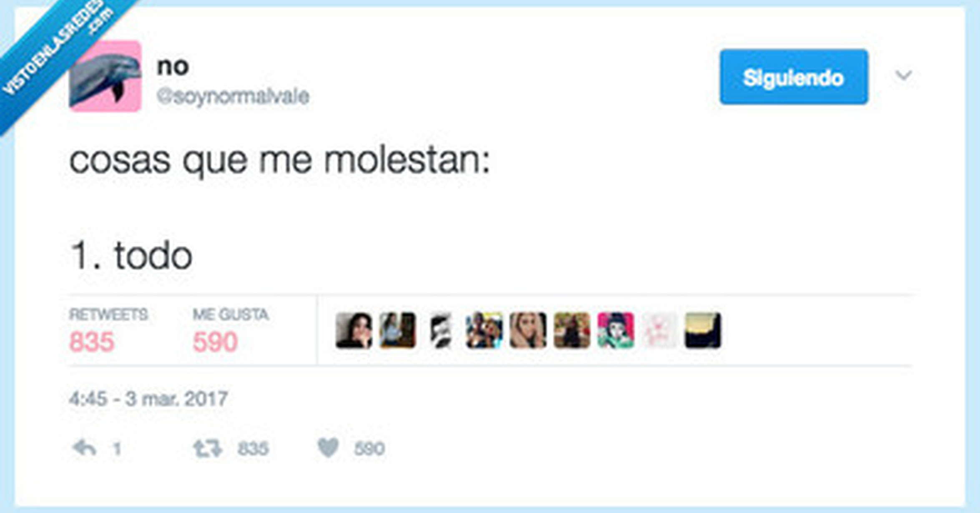Screen dimensions: 980x513
Task: Open the dolphin profile avatar
Action: pyautogui.click(x=106, y=77)
